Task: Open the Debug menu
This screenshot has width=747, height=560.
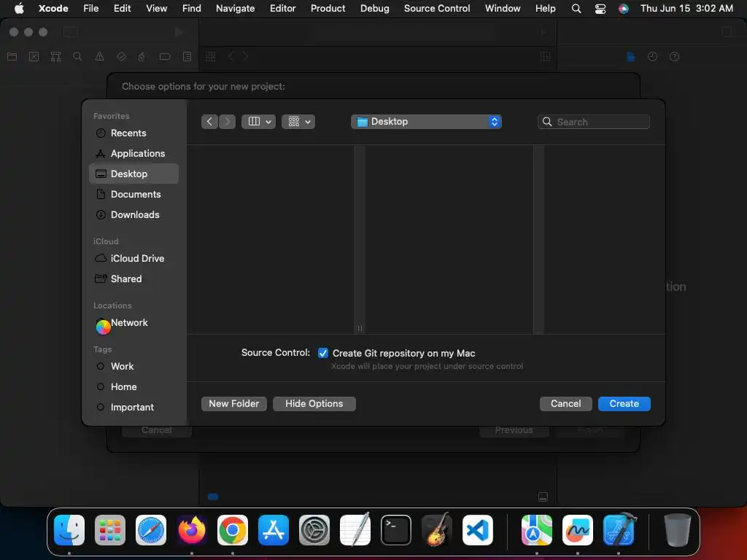Action: click(x=374, y=8)
